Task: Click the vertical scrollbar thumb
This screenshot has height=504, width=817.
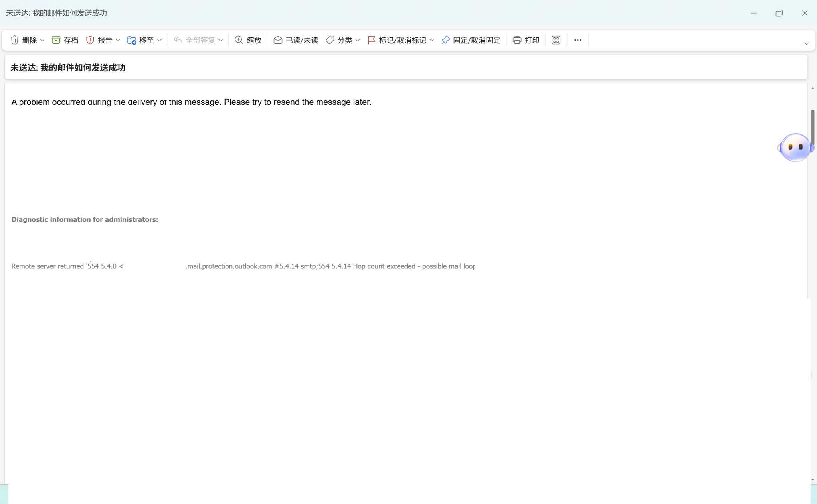Action: (813, 127)
